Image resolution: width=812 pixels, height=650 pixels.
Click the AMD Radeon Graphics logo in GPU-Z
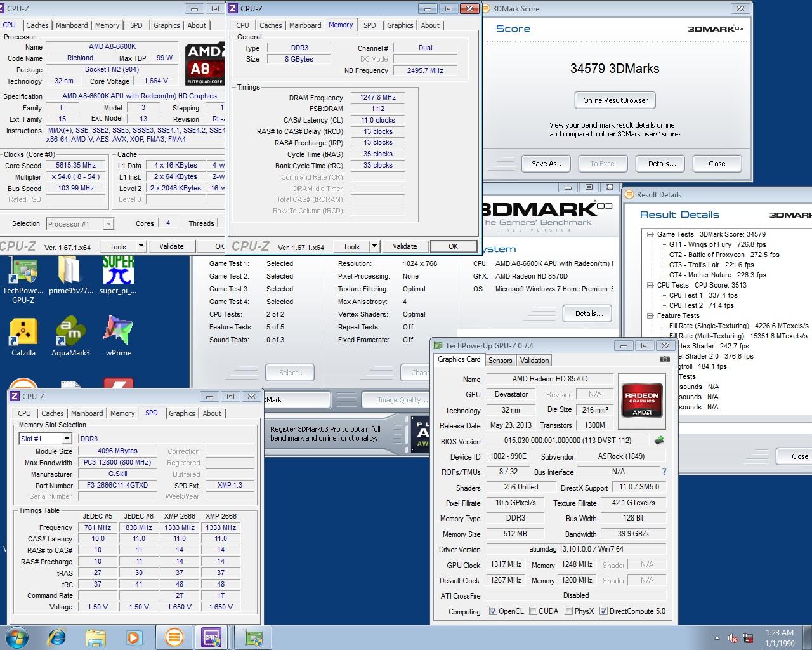pyautogui.click(x=642, y=400)
